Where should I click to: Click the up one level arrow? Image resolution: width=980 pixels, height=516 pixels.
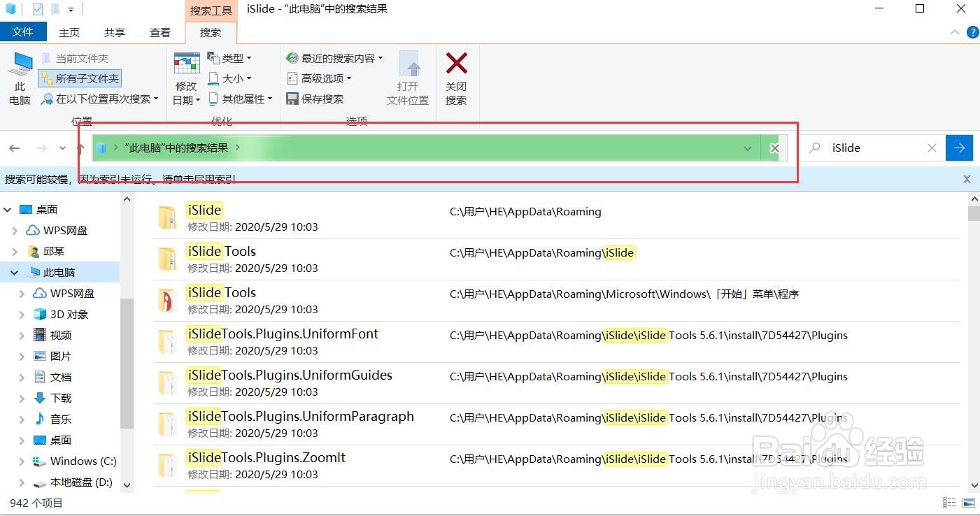(81, 148)
